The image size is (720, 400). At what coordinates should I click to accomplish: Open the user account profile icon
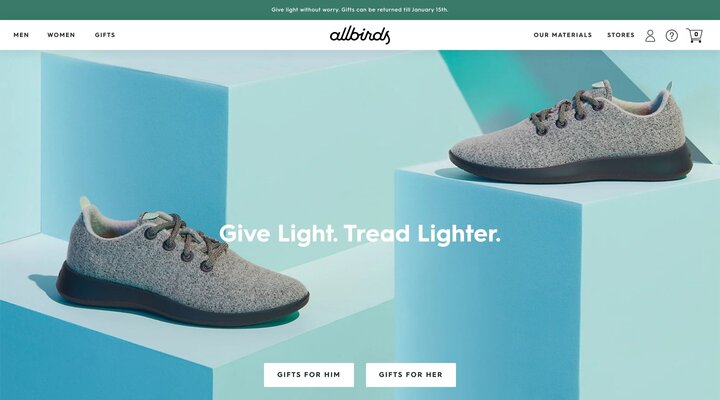tap(650, 35)
